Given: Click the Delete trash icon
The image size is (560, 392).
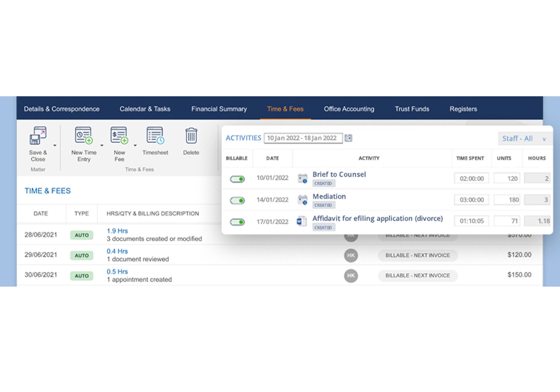Looking at the screenshot, I should [x=191, y=136].
